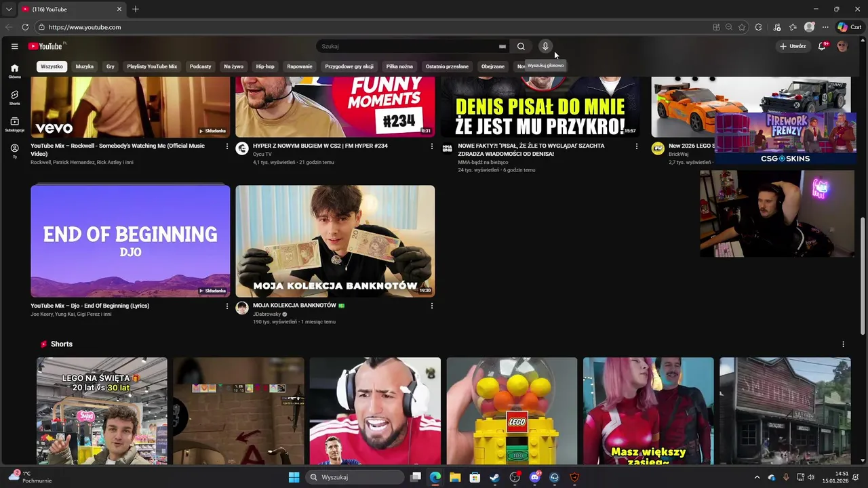Click the YouTube logo
Image resolution: width=868 pixels, height=488 pixels.
click(x=47, y=46)
